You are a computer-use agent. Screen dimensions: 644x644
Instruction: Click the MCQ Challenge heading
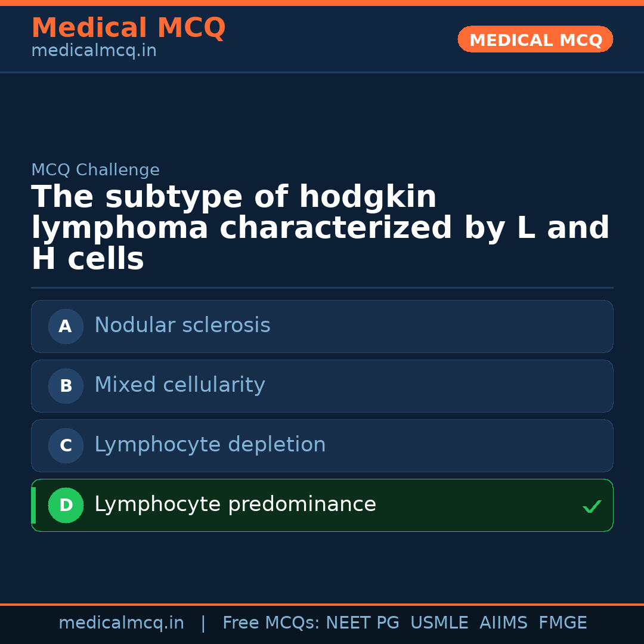[x=95, y=170]
